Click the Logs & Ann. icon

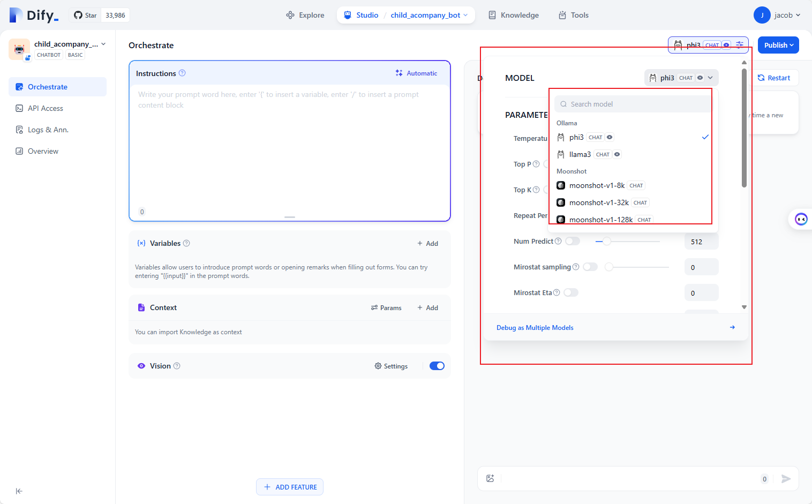[19, 130]
